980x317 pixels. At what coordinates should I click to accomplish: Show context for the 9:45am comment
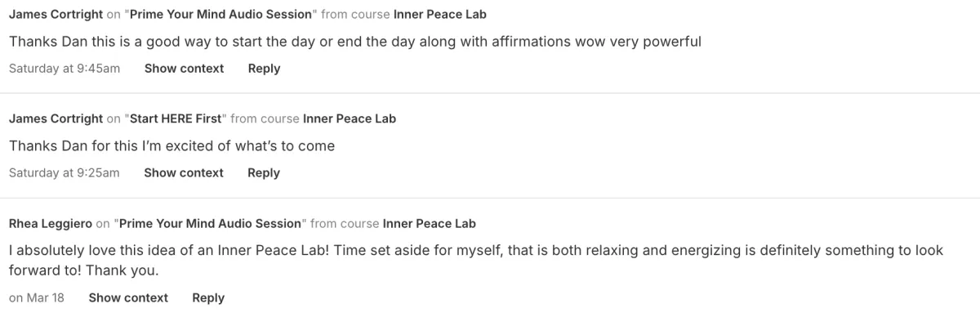click(184, 69)
